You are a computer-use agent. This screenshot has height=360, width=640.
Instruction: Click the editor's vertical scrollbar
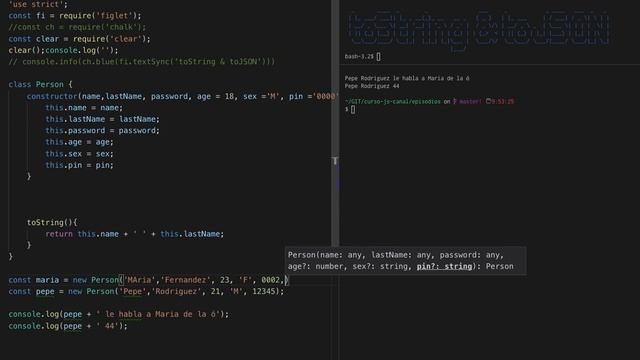(x=335, y=122)
